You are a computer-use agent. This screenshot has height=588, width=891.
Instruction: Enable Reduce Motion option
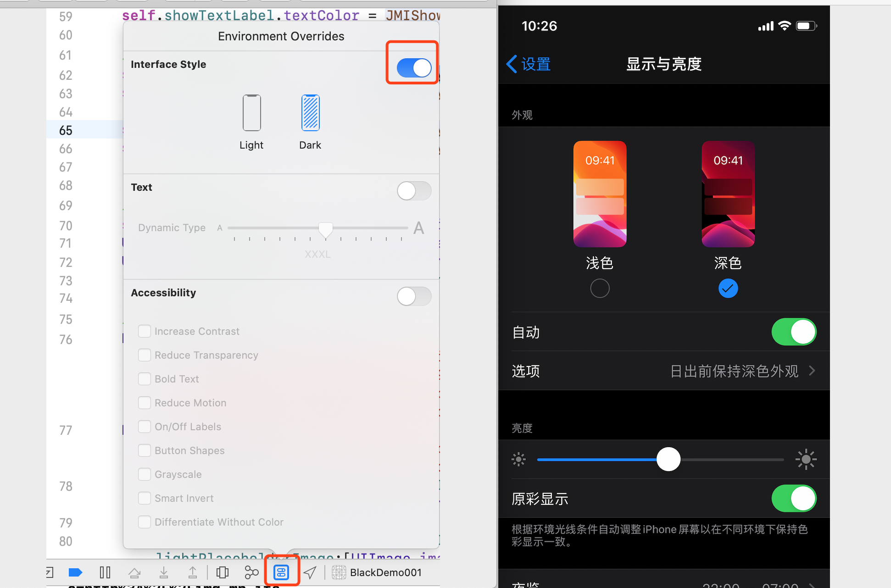[145, 402]
